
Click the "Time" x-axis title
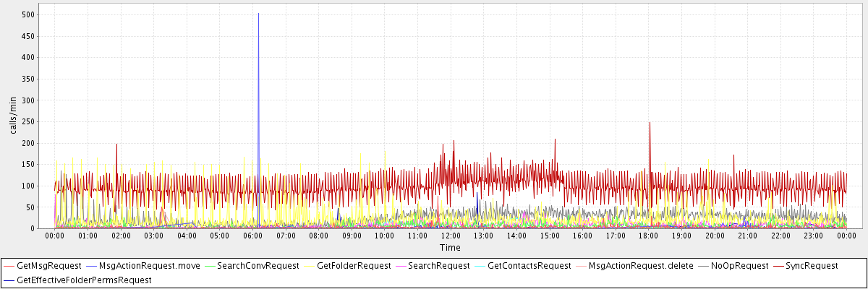pyautogui.click(x=450, y=248)
